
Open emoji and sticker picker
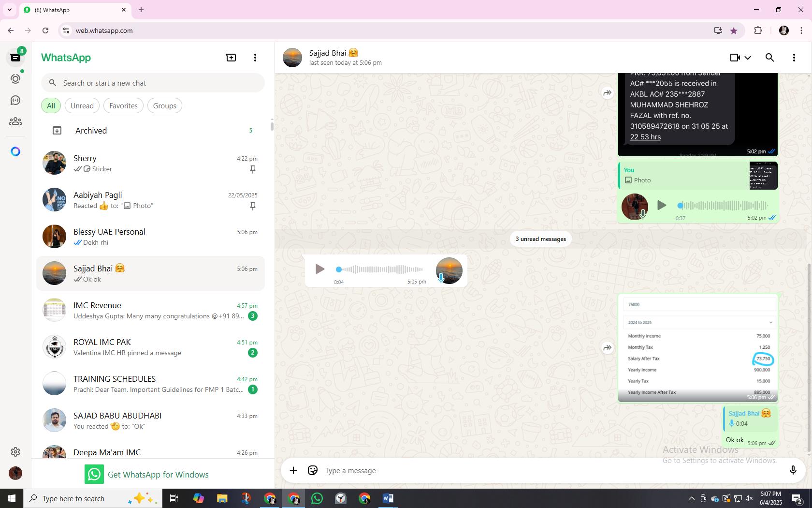click(313, 470)
